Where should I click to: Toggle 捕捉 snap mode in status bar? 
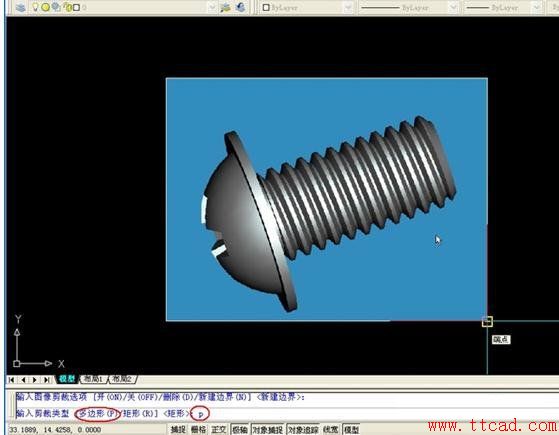[x=178, y=430]
